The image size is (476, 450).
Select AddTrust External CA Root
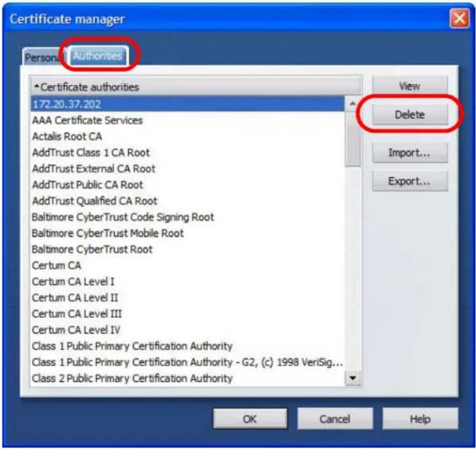(188, 168)
